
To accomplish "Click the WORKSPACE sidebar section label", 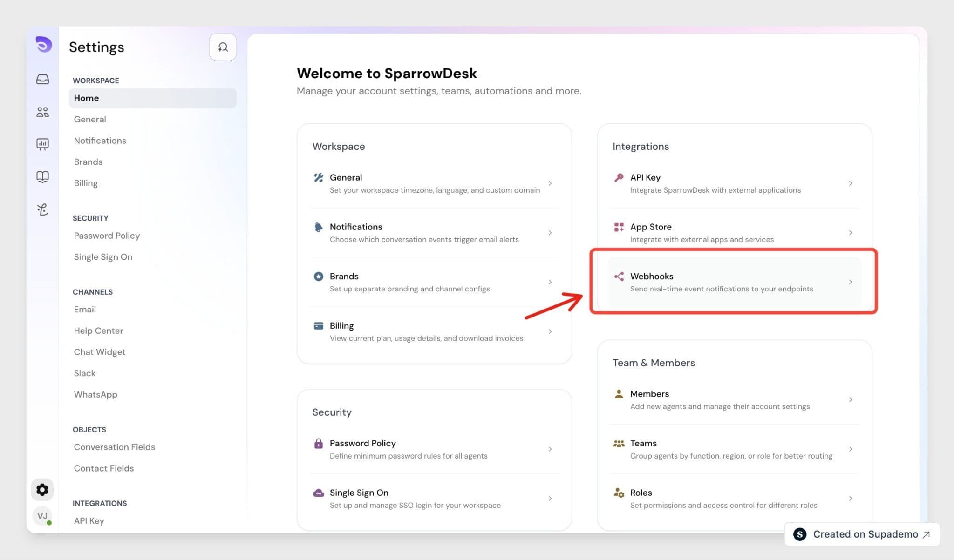I will pyautogui.click(x=95, y=81).
